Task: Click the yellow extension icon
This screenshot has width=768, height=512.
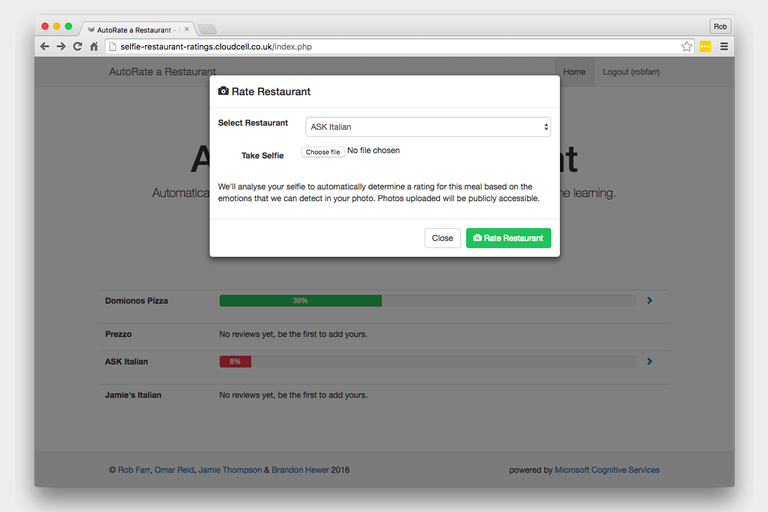Action: 705,47
